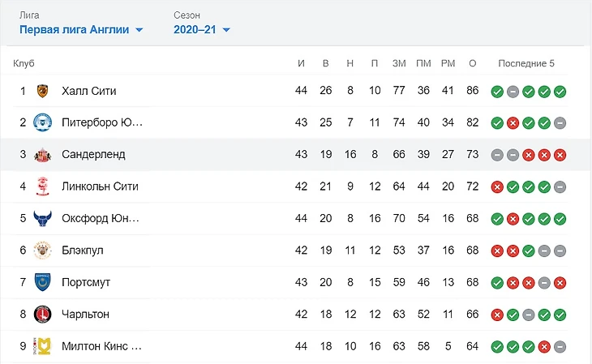Click the Hull City club crest icon

pyautogui.click(x=43, y=91)
